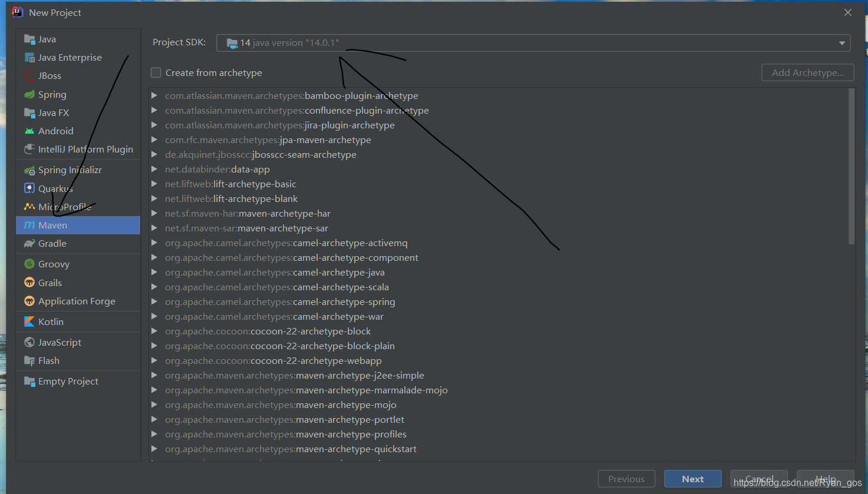Image resolution: width=868 pixels, height=494 pixels.
Task: Expand maven-archetype-quickstart entry
Action: point(154,449)
